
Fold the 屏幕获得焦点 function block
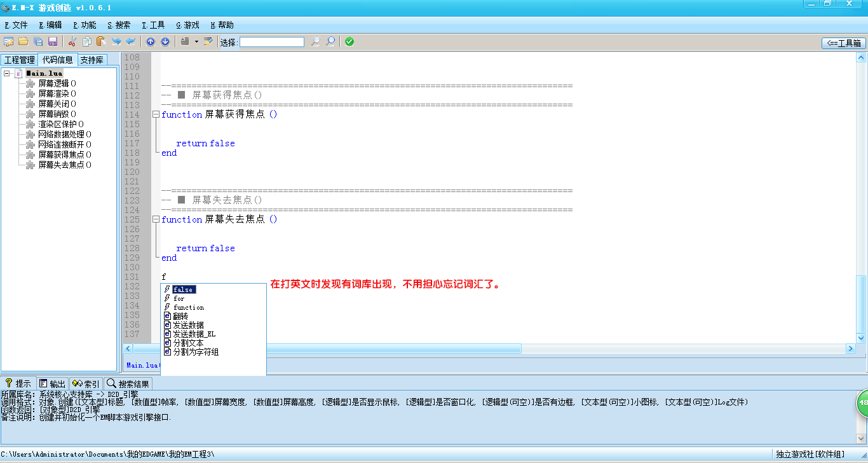156,114
